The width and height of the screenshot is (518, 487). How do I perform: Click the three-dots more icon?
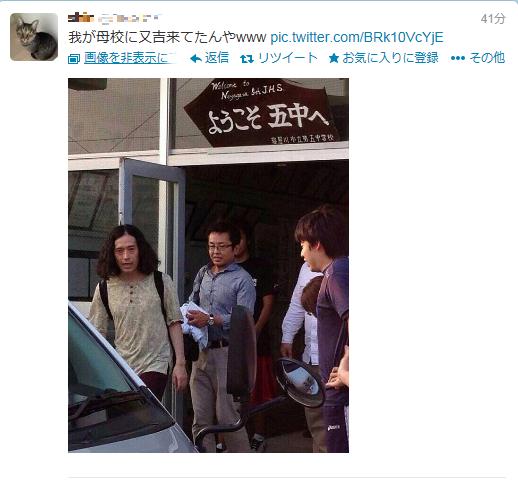(x=458, y=58)
